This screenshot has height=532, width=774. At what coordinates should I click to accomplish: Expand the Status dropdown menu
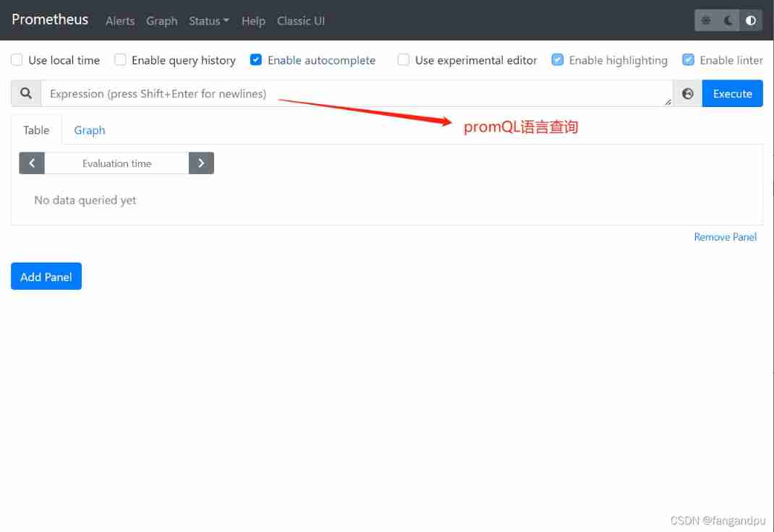209,21
